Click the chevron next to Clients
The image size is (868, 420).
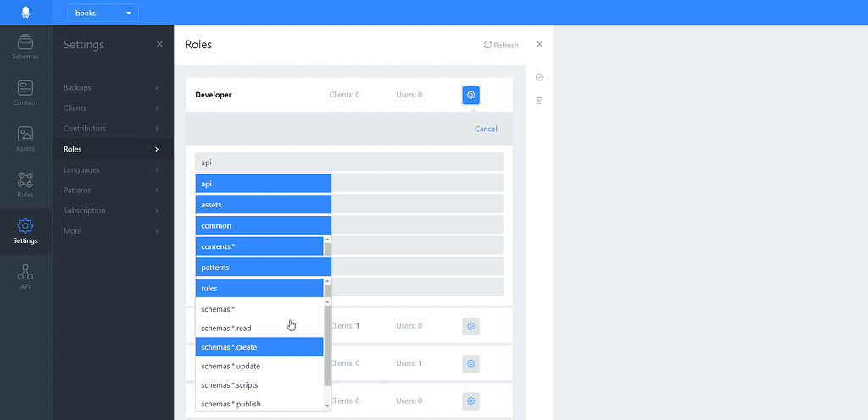(157, 108)
